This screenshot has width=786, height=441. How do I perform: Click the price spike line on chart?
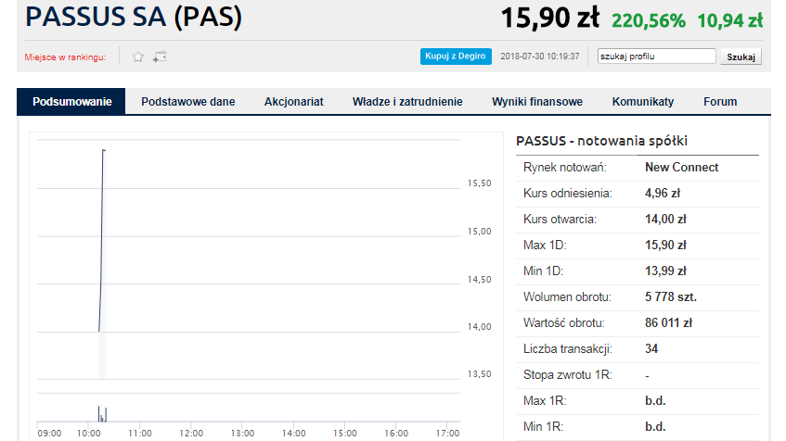click(102, 241)
